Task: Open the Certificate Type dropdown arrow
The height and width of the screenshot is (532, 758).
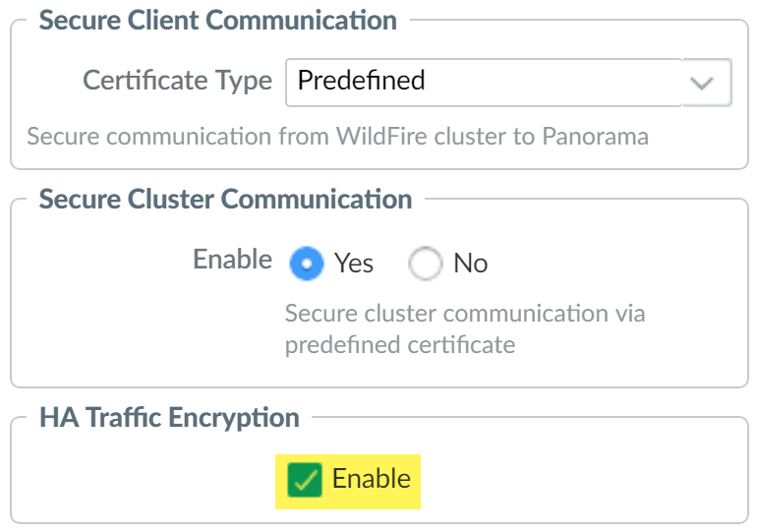Action: coord(702,83)
